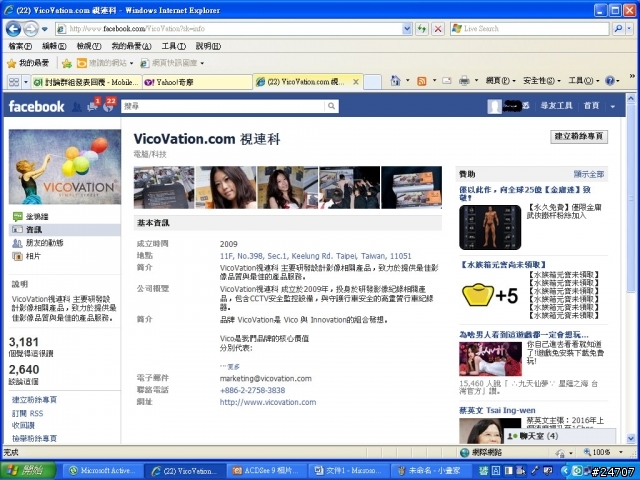Click the Friend activity icon in sidebar
This screenshot has width=640, height=480.
pos(17,243)
